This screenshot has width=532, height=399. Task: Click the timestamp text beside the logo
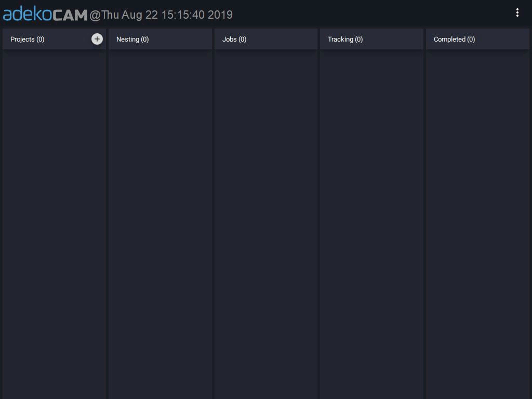(x=161, y=15)
